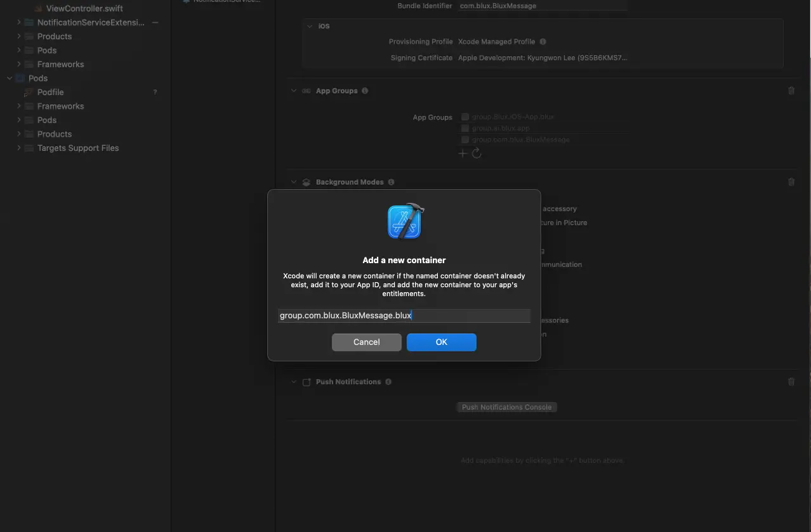Image resolution: width=811 pixels, height=532 pixels.
Task: Click the Add a new container heading
Action: pyautogui.click(x=404, y=260)
